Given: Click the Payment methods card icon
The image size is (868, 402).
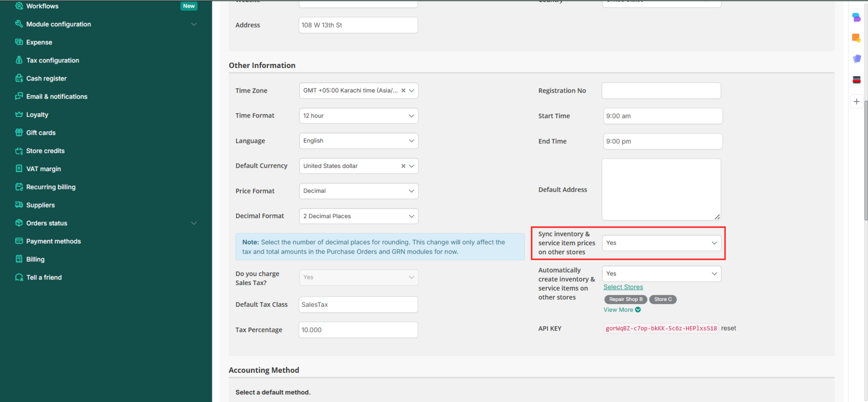Looking at the screenshot, I should click(19, 241).
